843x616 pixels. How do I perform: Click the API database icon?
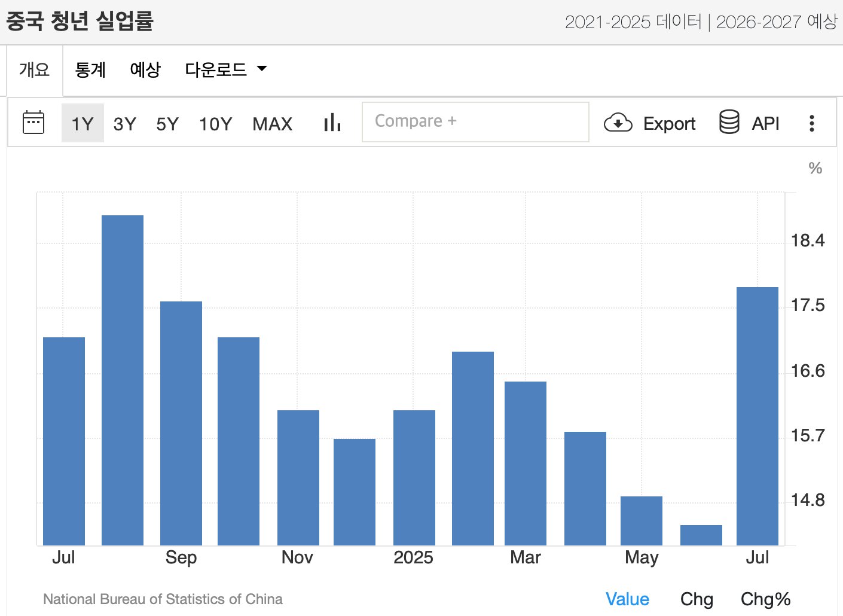pos(729,123)
